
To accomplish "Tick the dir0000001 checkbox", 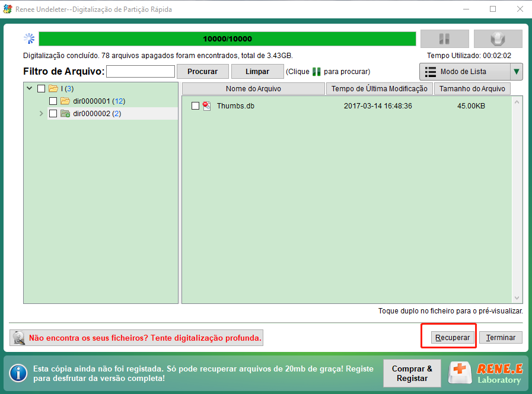I will [53, 101].
